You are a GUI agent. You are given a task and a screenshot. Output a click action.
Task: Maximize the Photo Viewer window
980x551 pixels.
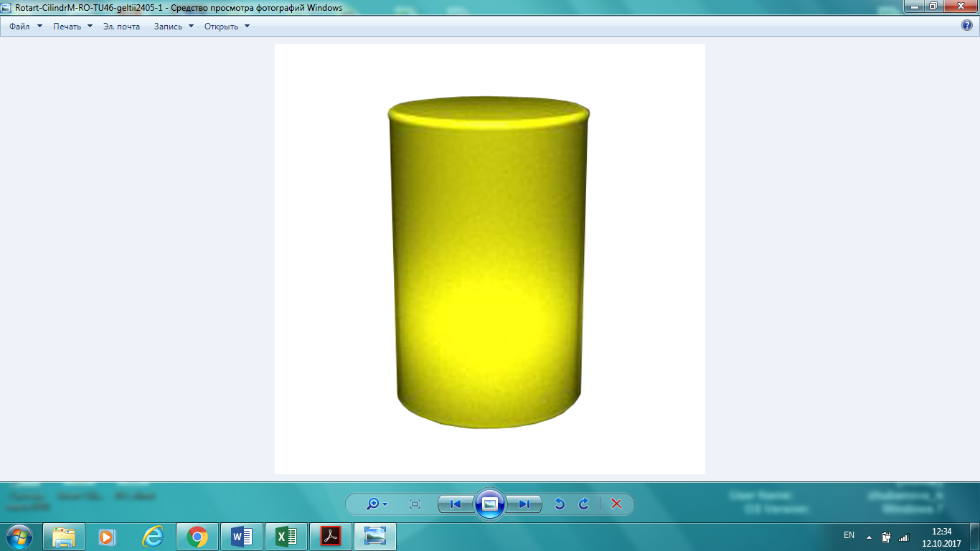tap(933, 6)
